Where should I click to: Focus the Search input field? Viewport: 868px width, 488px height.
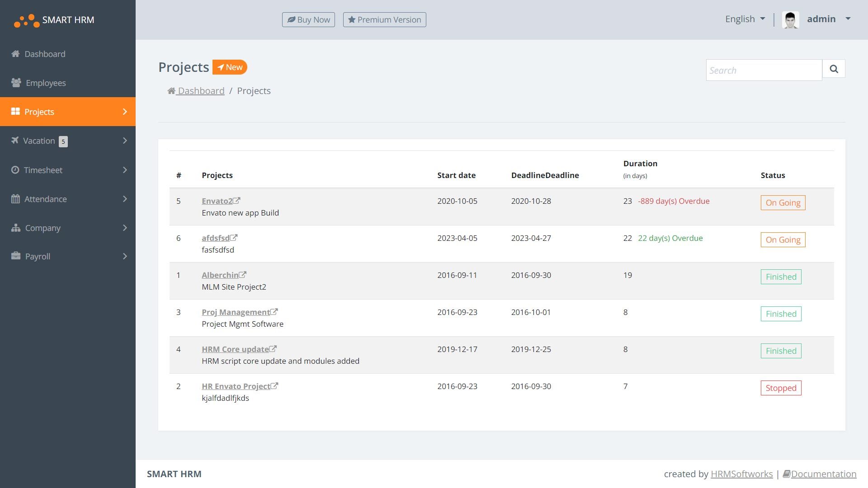[764, 70]
